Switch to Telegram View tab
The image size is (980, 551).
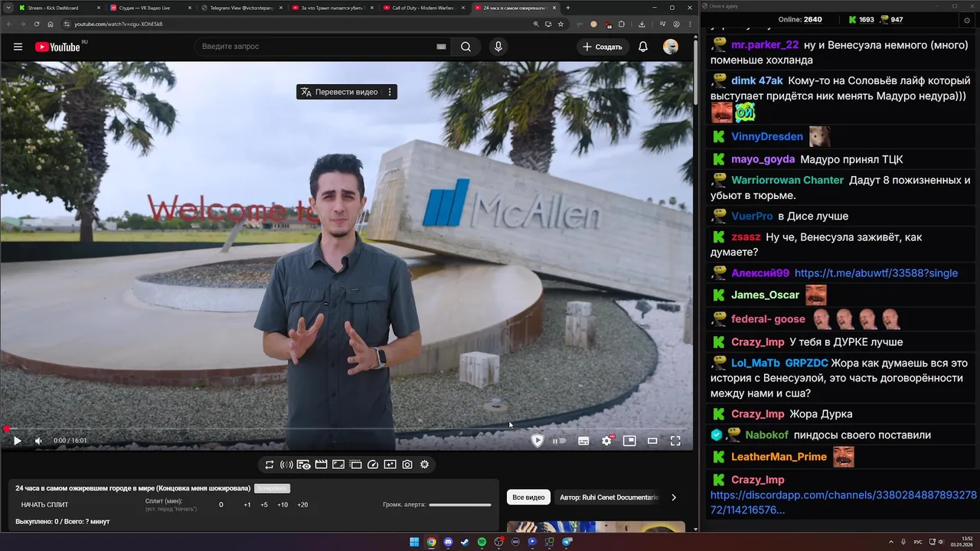[242, 8]
